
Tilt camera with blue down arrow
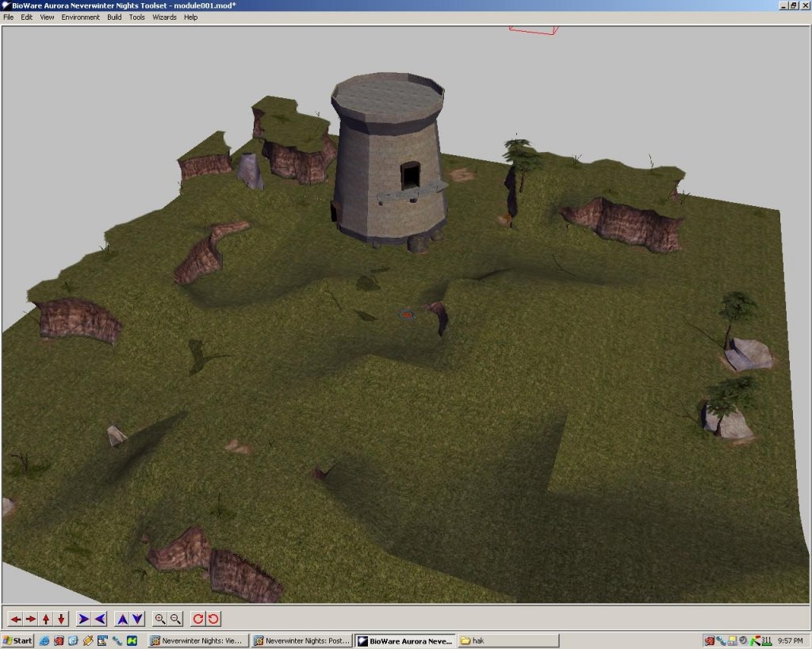pyautogui.click(x=137, y=619)
